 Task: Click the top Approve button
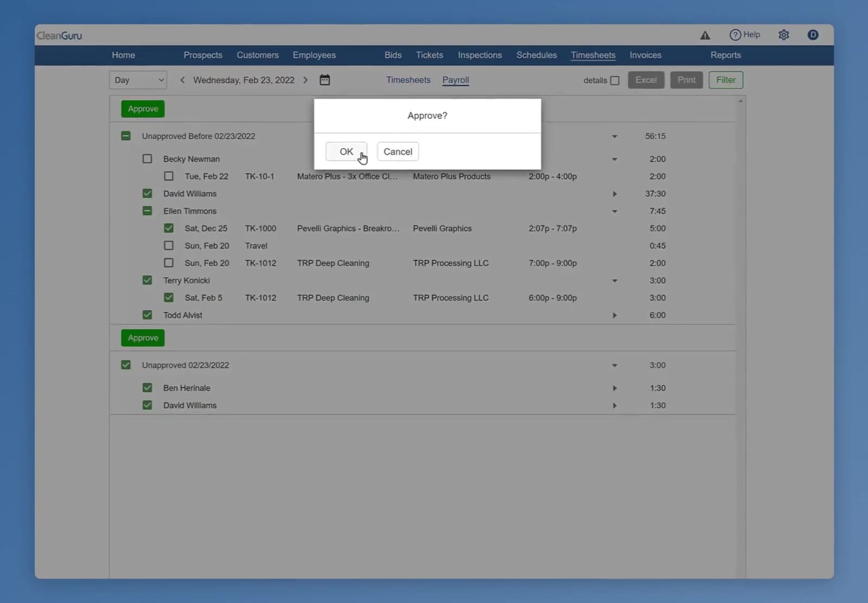coord(143,108)
